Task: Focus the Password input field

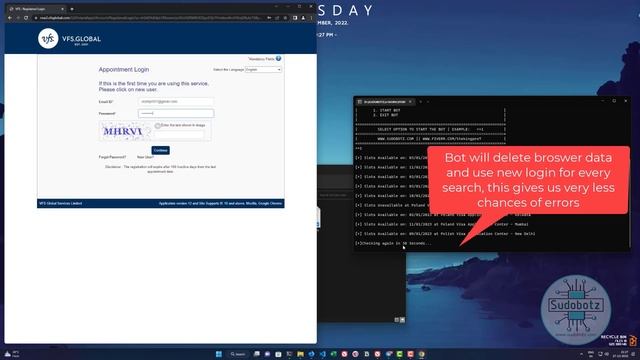Action: [176, 113]
